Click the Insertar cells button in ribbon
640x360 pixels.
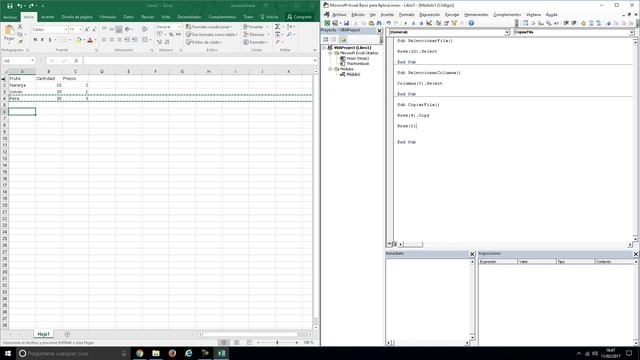point(256,27)
